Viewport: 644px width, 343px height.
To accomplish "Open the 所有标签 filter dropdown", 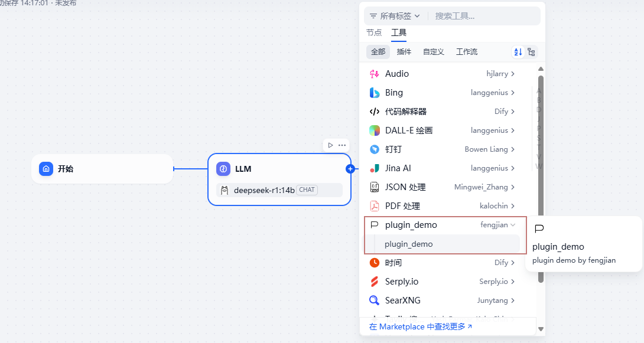I will (395, 16).
